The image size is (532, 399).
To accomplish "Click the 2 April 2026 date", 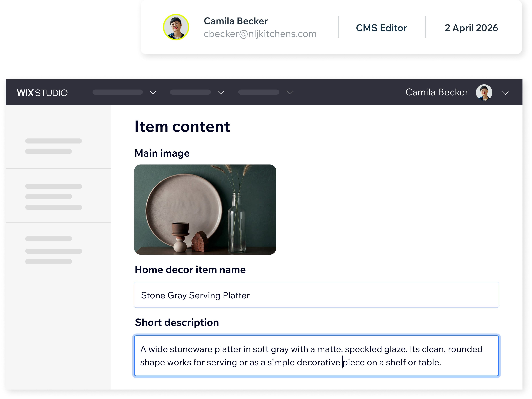I will [471, 28].
